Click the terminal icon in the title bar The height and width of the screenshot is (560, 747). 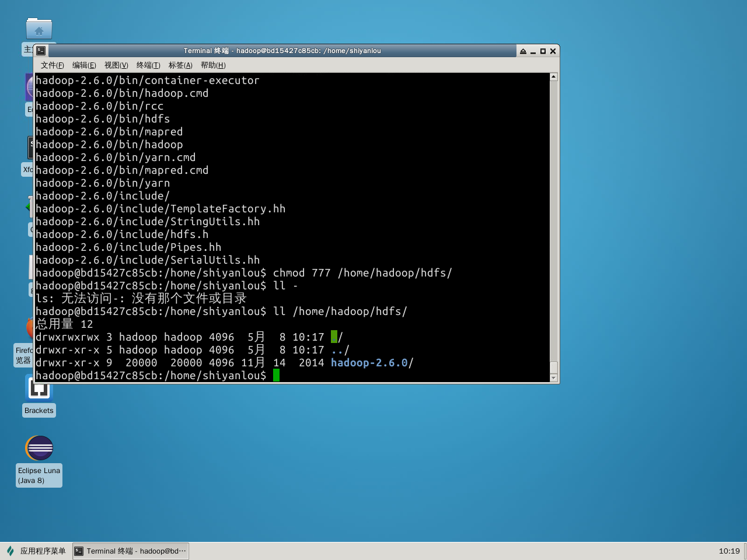41,51
